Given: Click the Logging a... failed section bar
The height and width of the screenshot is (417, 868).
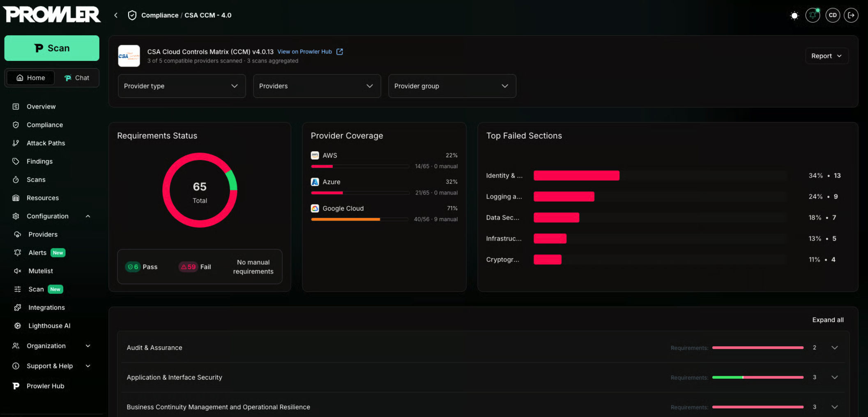Looking at the screenshot, I should pos(564,197).
